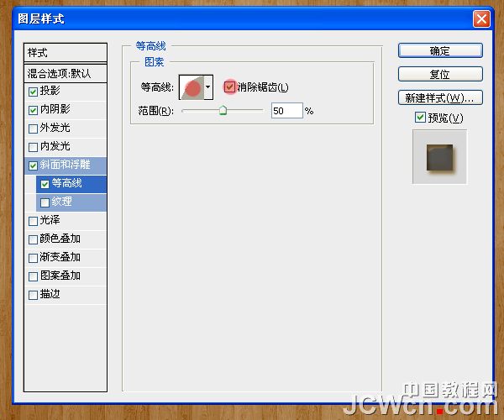
Task: Click the 范围 percentage input field
Action: (286, 111)
